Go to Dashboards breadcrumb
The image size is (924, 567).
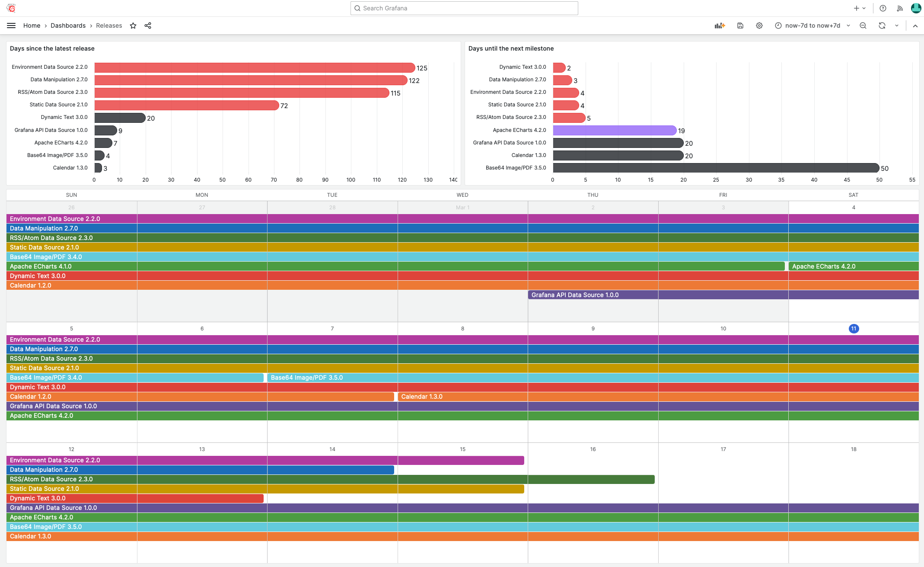(68, 26)
